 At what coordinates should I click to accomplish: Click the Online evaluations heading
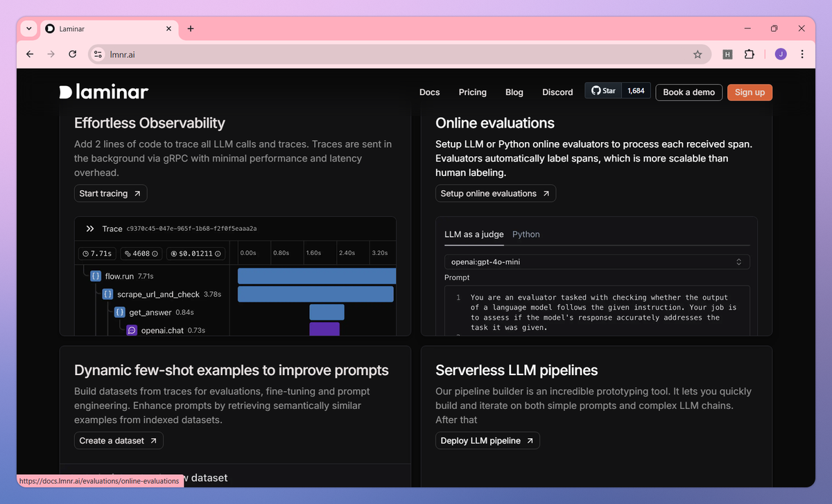(495, 123)
